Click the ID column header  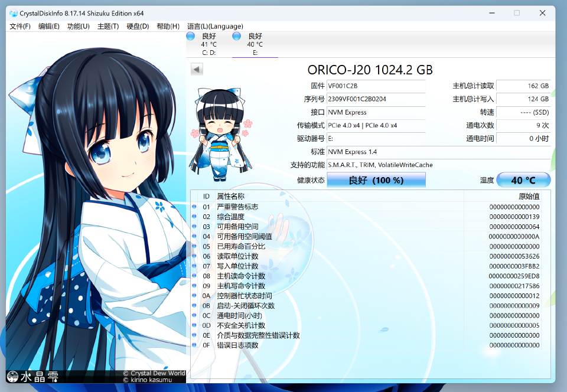(x=206, y=196)
